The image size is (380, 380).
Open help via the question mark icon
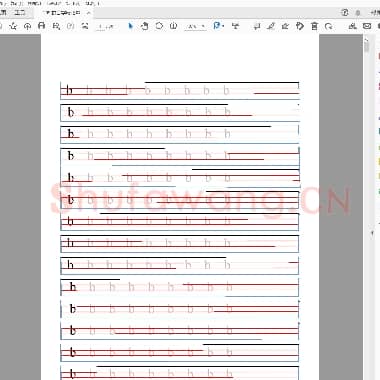345,13
